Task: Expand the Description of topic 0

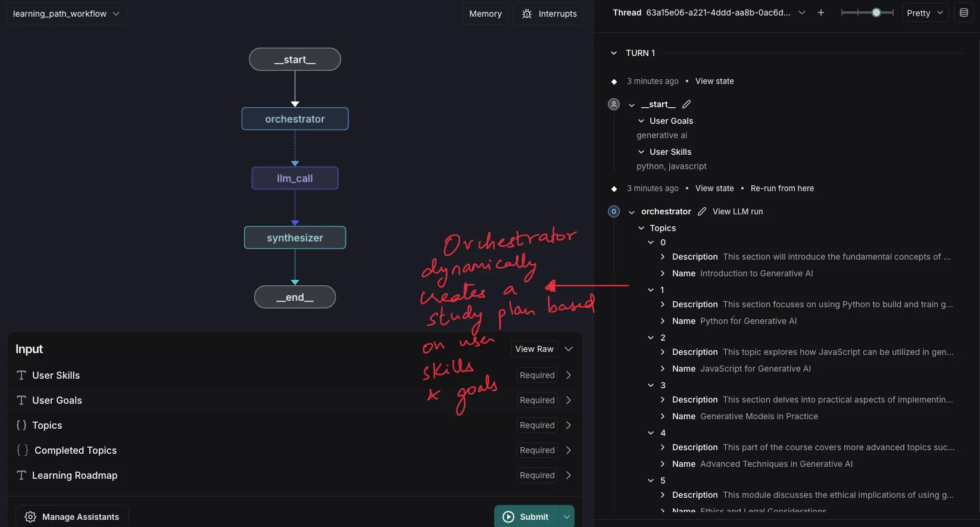Action: pos(663,257)
